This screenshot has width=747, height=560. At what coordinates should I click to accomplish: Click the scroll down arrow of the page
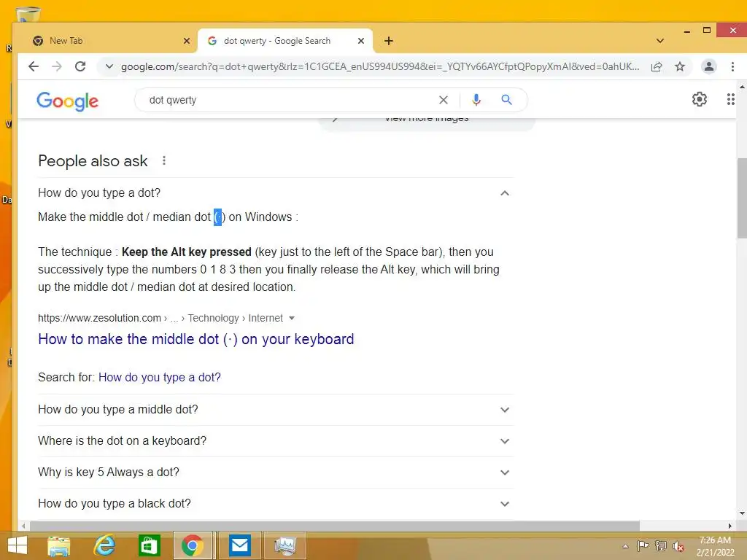point(742,514)
